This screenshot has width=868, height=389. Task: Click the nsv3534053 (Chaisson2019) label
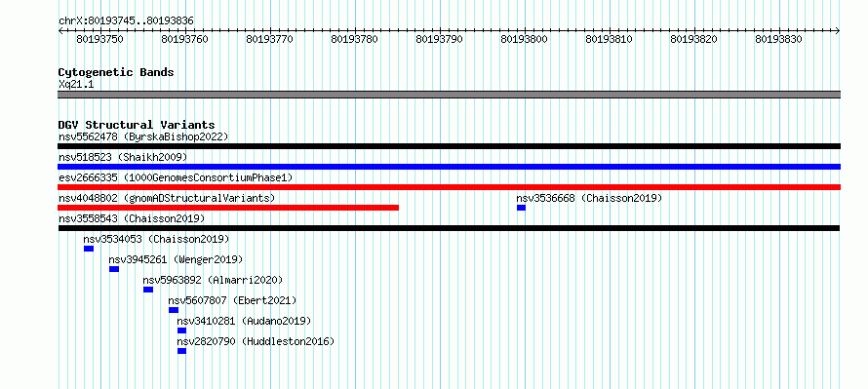tap(156, 239)
